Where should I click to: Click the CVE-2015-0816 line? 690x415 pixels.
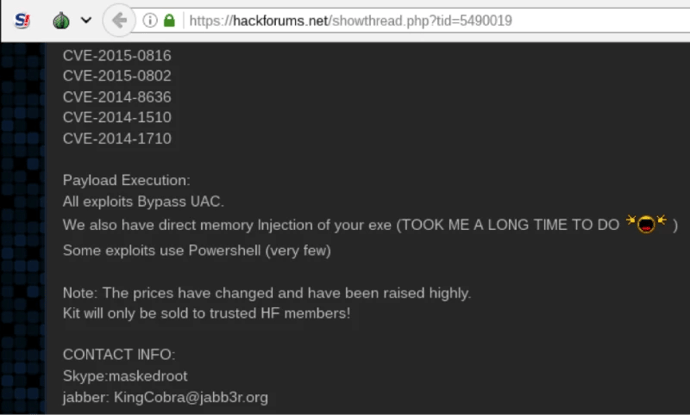point(116,55)
